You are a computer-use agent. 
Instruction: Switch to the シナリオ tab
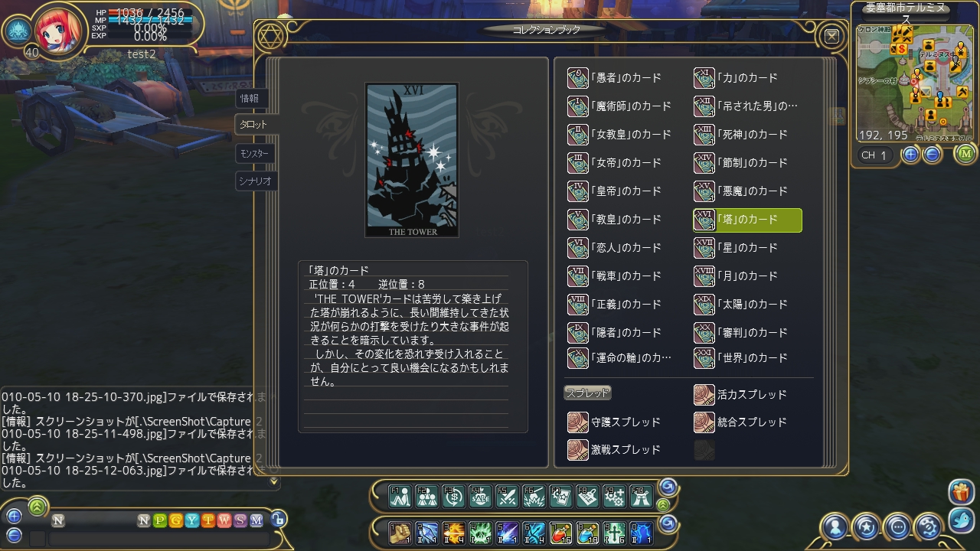tap(256, 181)
